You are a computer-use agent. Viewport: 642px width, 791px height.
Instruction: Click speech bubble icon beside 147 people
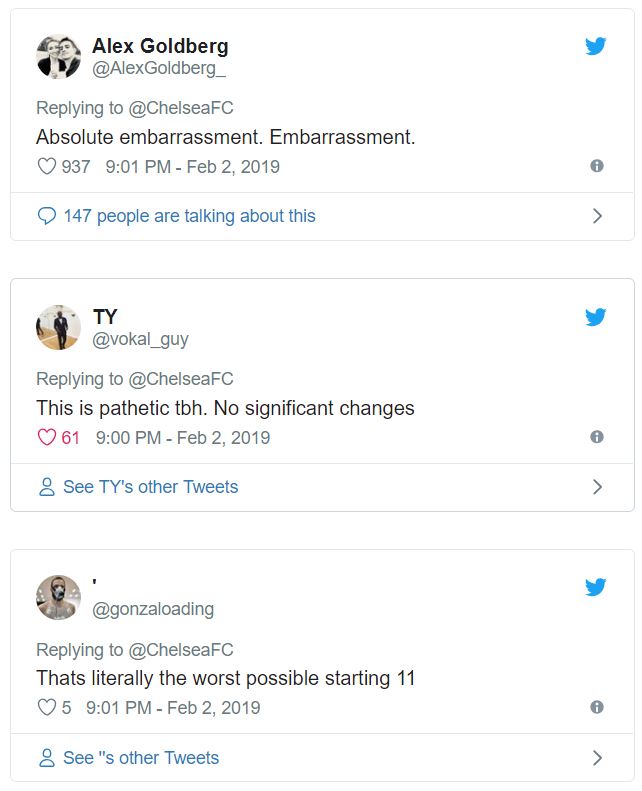[46, 216]
